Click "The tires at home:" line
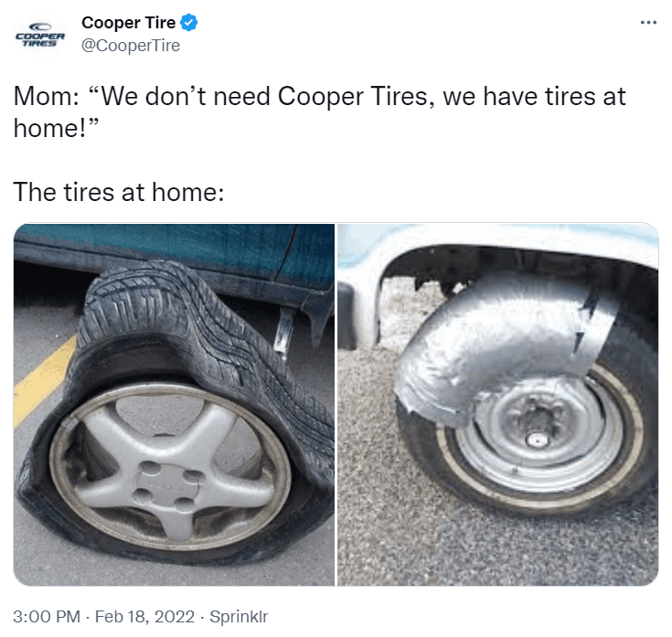This screenshot has height=637, width=672. pos(119,192)
